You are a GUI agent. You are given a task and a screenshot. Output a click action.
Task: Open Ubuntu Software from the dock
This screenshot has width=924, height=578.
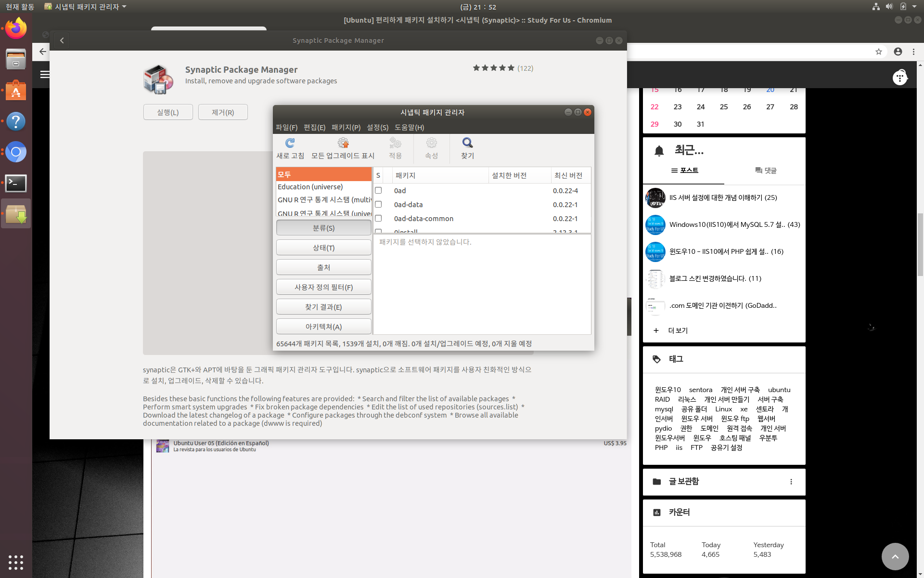tap(16, 90)
